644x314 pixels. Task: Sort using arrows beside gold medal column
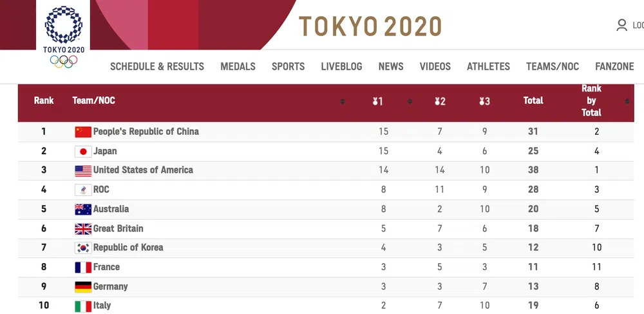pos(409,101)
